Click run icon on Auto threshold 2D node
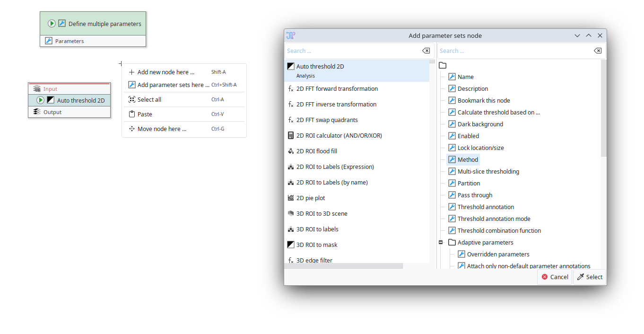The height and width of the screenshot is (334, 644). click(x=41, y=100)
